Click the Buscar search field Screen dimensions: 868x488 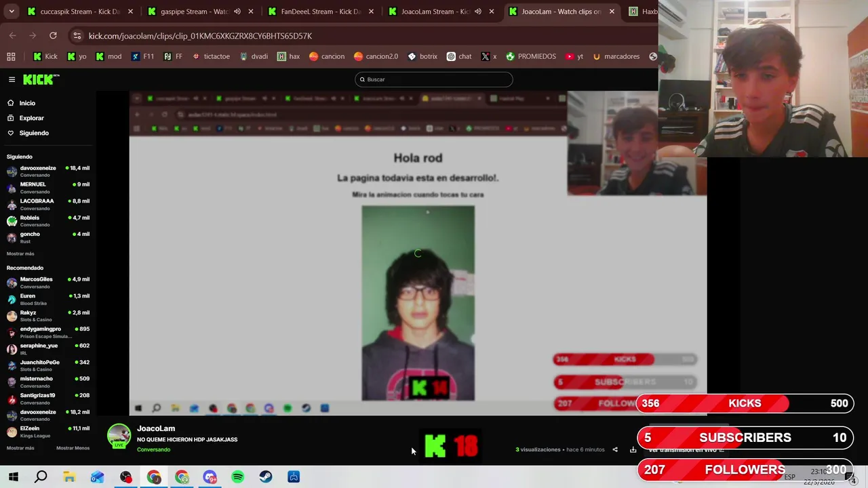tap(434, 79)
